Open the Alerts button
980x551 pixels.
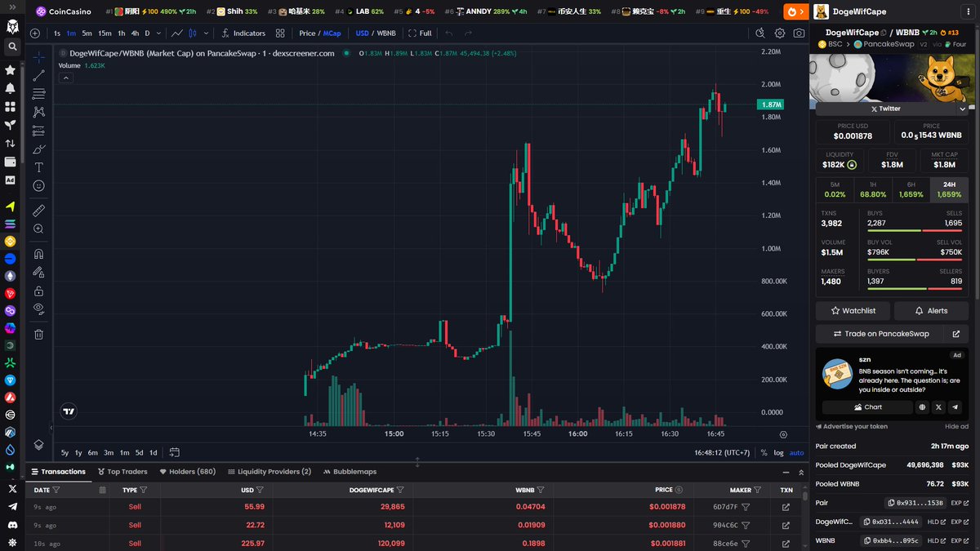click(931, 311)
